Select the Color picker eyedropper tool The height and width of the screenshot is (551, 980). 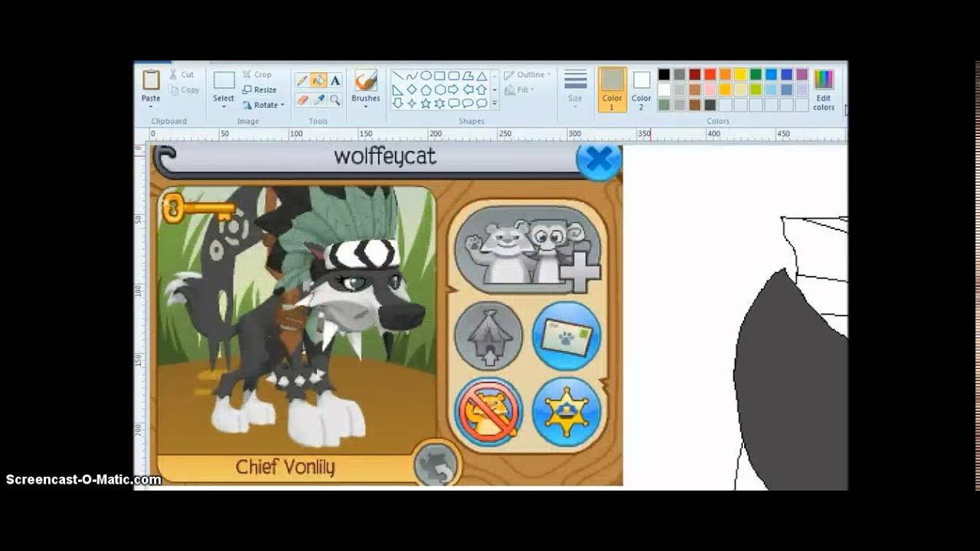318,99
